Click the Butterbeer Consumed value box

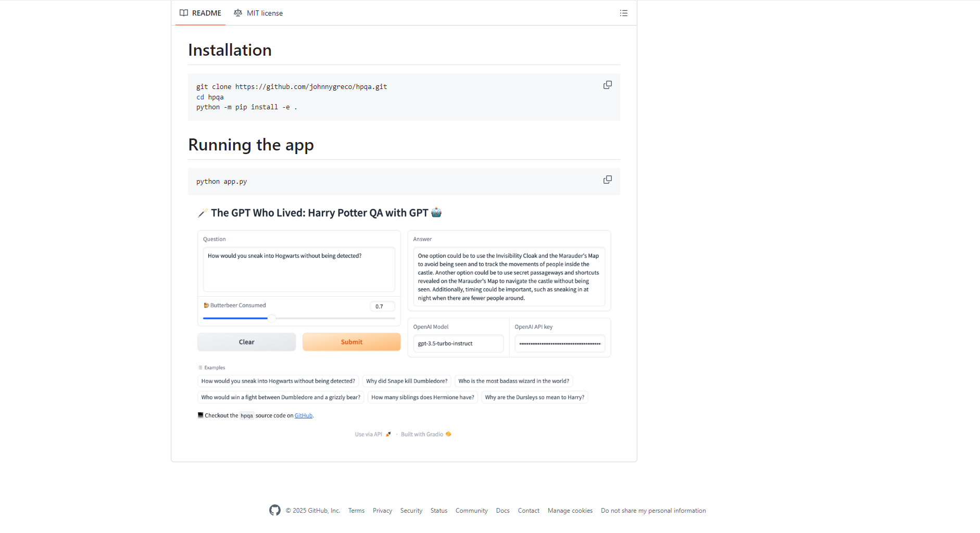[382, 307]
